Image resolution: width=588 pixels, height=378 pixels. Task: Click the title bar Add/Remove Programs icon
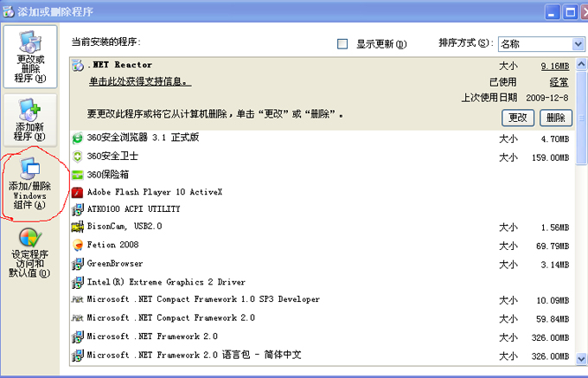tap(9, 11)
